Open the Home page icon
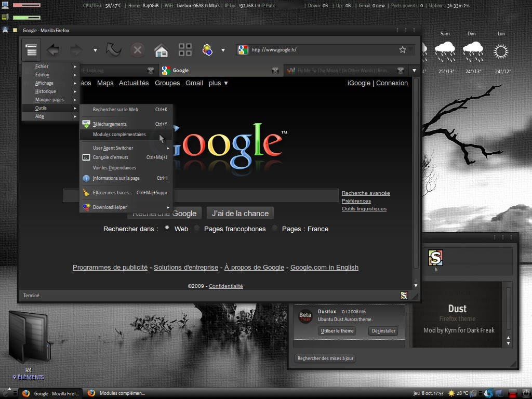Image resolution: width=532 pixels, height=399 pixels. (161, 50)
